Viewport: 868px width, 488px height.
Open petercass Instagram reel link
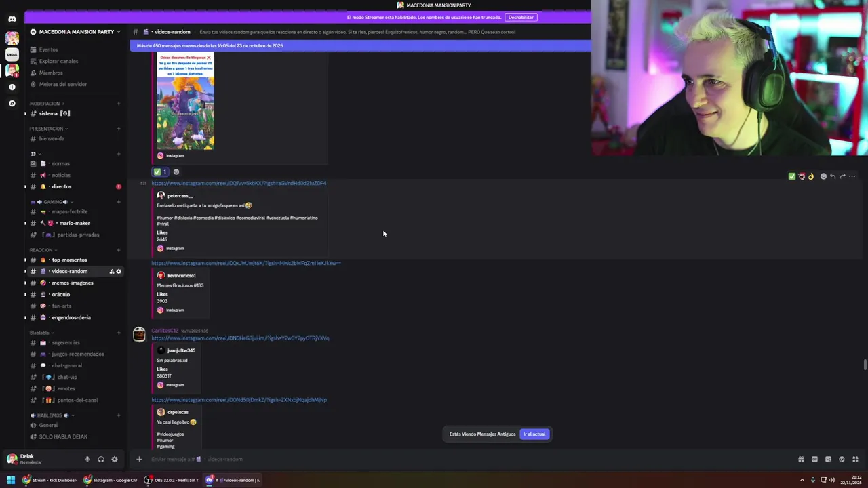click(239, 183)
